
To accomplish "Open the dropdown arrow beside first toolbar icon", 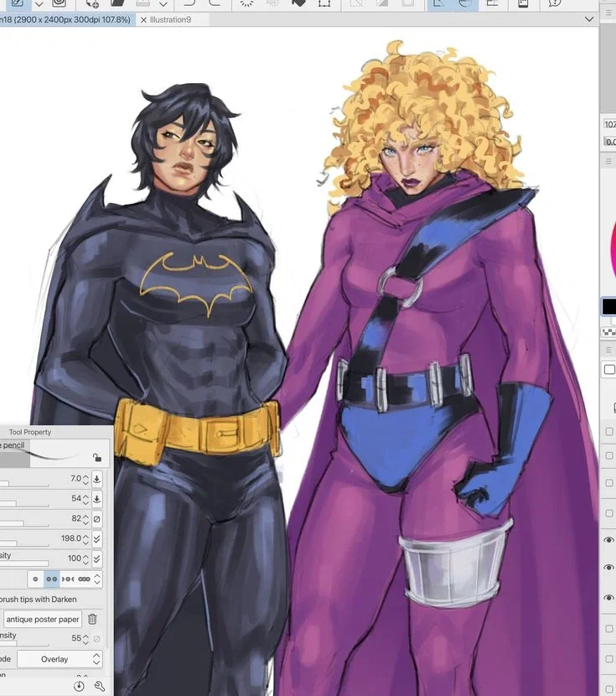I will pyautogui.click(x=39, y=4).
